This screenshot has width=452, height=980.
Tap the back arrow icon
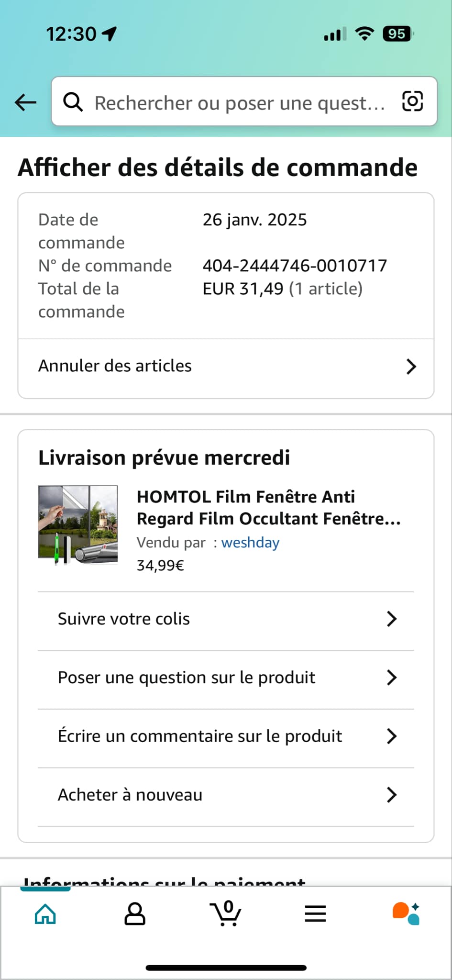[26, 102]
